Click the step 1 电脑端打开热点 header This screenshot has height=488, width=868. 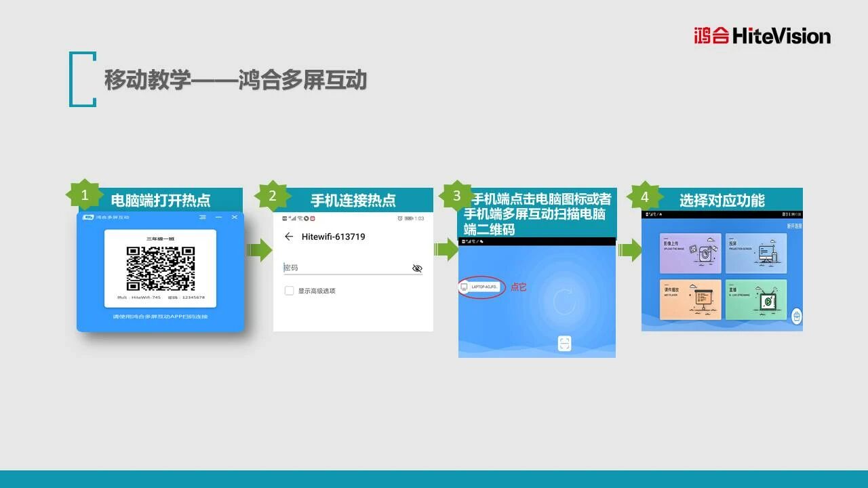coord(161,200)
